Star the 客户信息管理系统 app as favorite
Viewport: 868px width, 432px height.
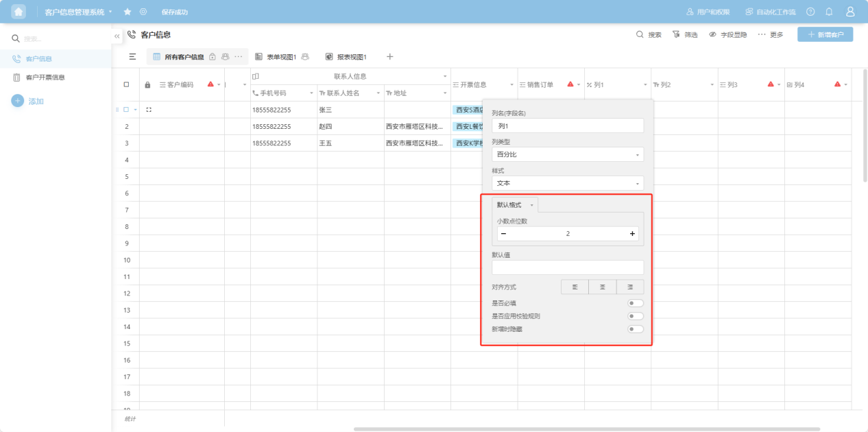128,12
